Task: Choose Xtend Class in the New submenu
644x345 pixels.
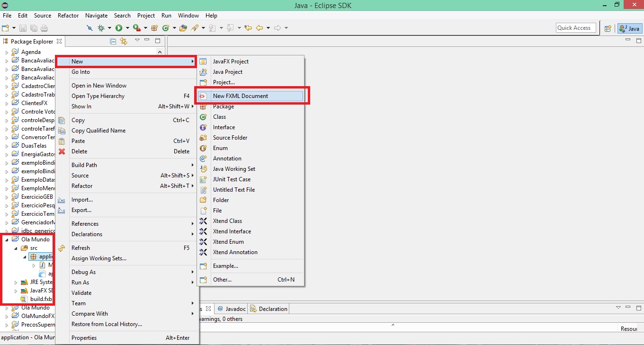Action: [x=250, y=221]
